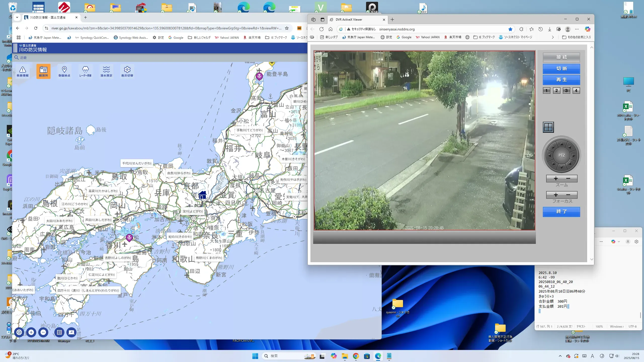Click the current location target button on map
The image size is (644, 362).
19,332
